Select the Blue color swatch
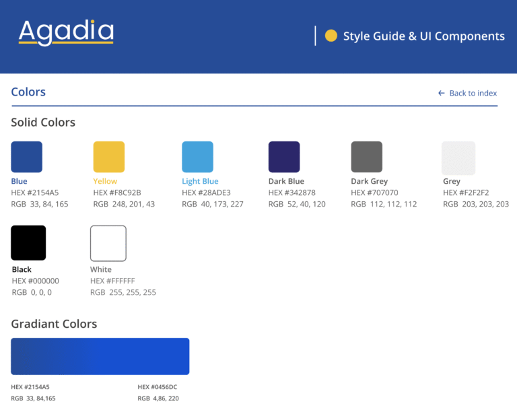 pyautogui.click(x=26, y=157)
